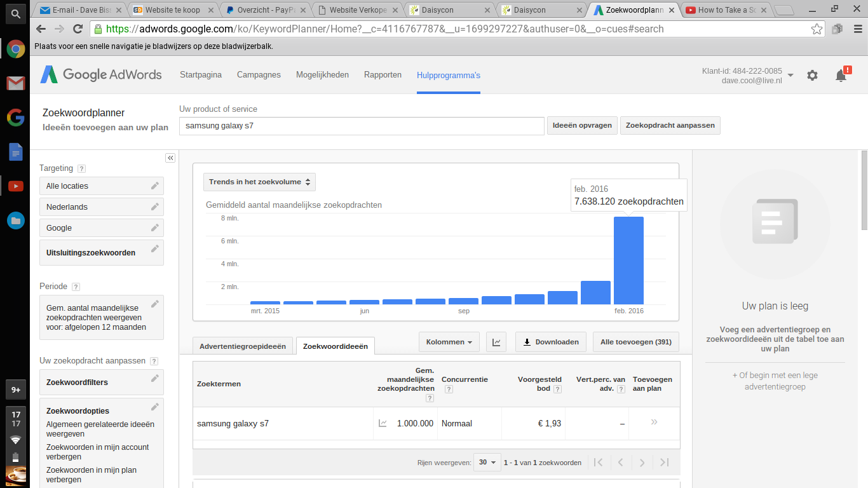Click the product or service input field

point(362,125)
